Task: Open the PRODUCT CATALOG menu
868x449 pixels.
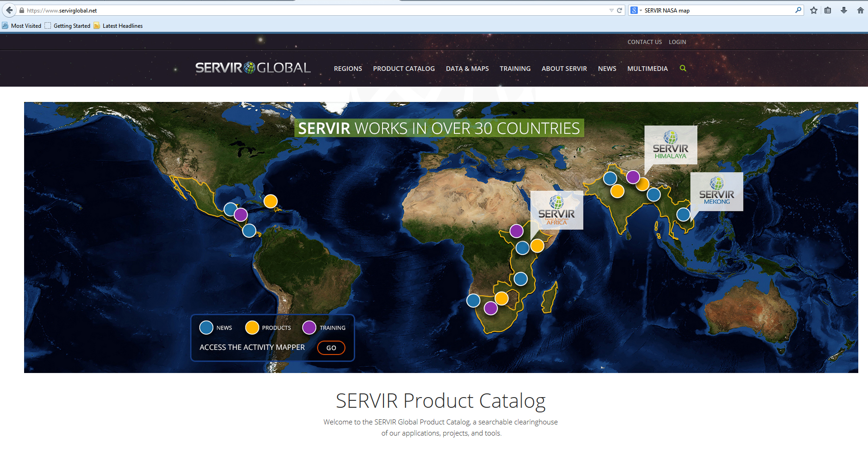Action: [404, 69]
